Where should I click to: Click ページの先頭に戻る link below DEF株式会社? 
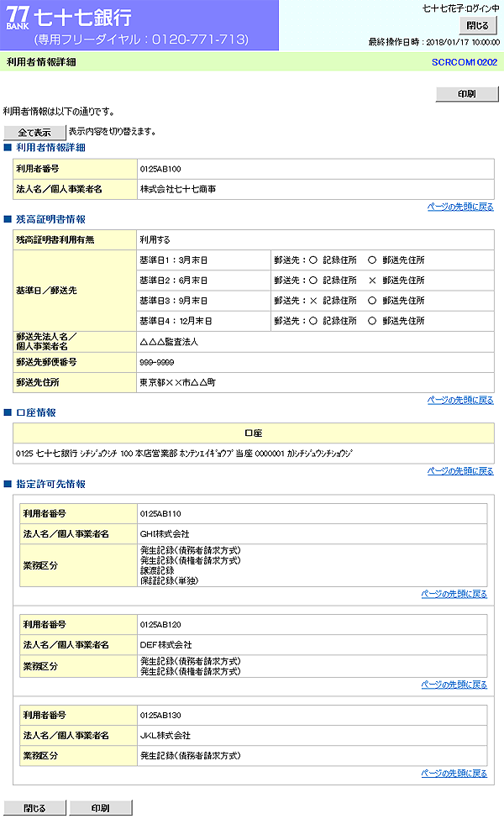point(454,685)
